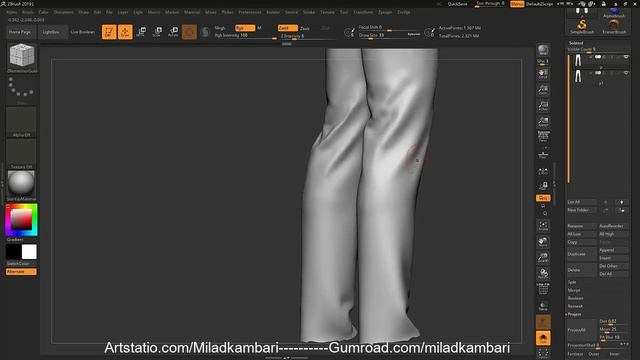Click the Actual size icon
This screenshot has width=640, height=360.
click(543, 106)
